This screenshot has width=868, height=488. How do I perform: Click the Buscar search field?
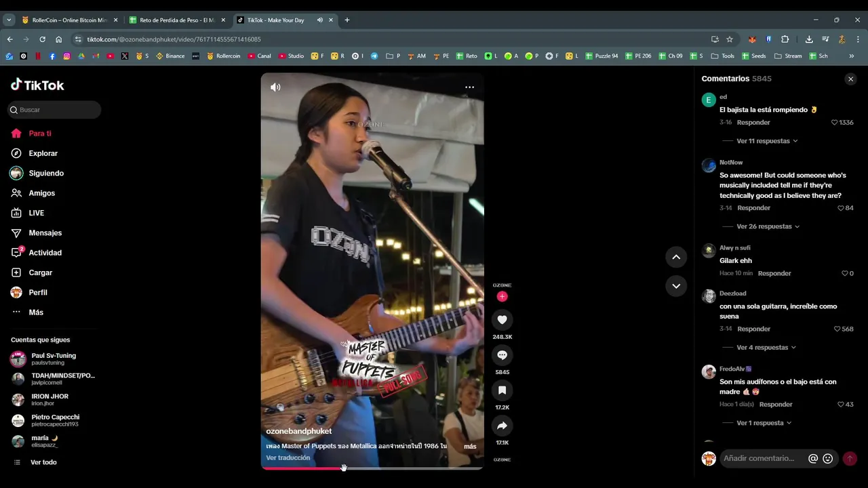click(54, 110)
